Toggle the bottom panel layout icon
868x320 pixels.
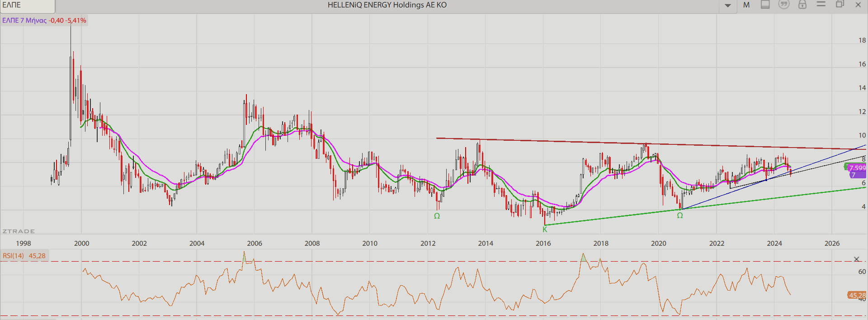(x=765, y=5)
